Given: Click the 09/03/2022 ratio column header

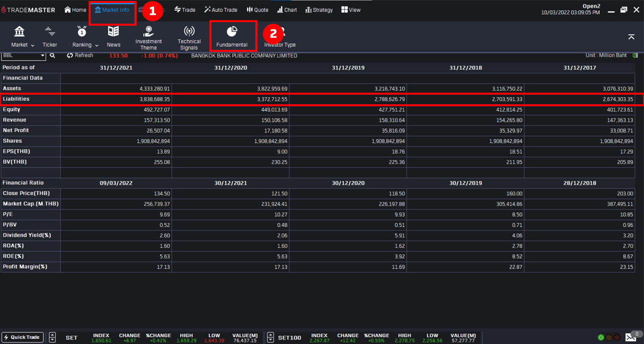Looking at the screenshot, I should click(116, 183).
